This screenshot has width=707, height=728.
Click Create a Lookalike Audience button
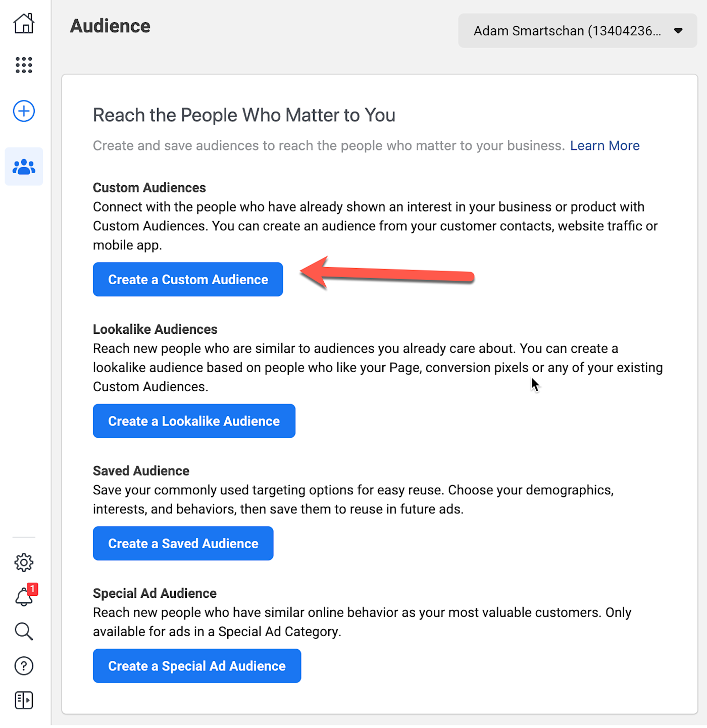coord(194,421)
